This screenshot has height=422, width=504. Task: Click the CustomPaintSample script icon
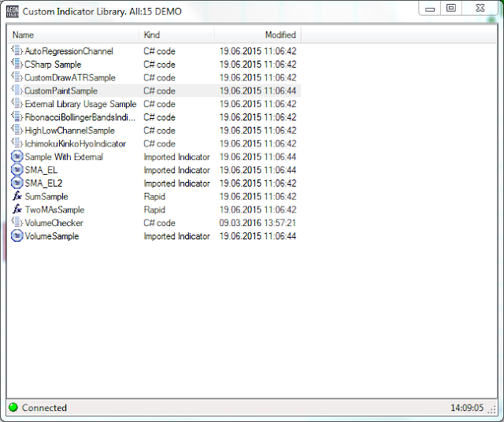tap(17, 91)
